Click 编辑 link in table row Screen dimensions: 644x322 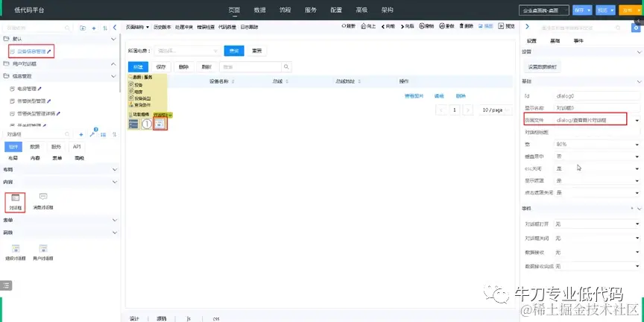pyautogui.click(x=439, y=96)
